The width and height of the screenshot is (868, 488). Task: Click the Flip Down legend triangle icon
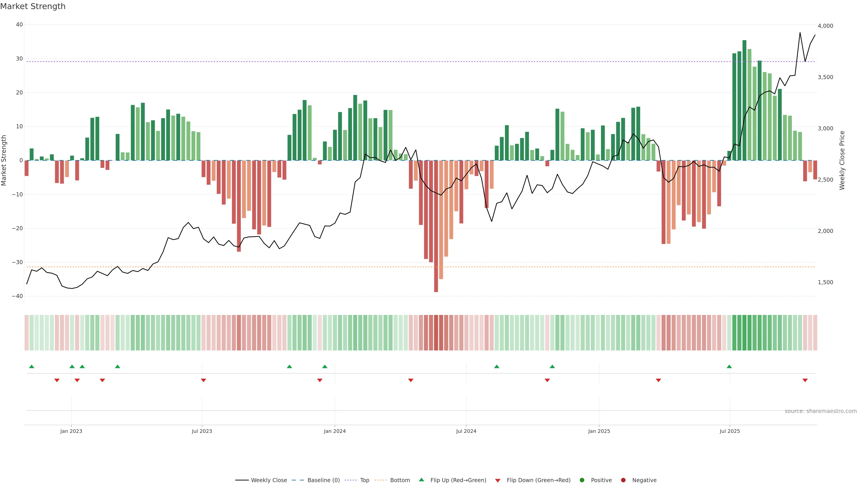[x=498, y=481]
